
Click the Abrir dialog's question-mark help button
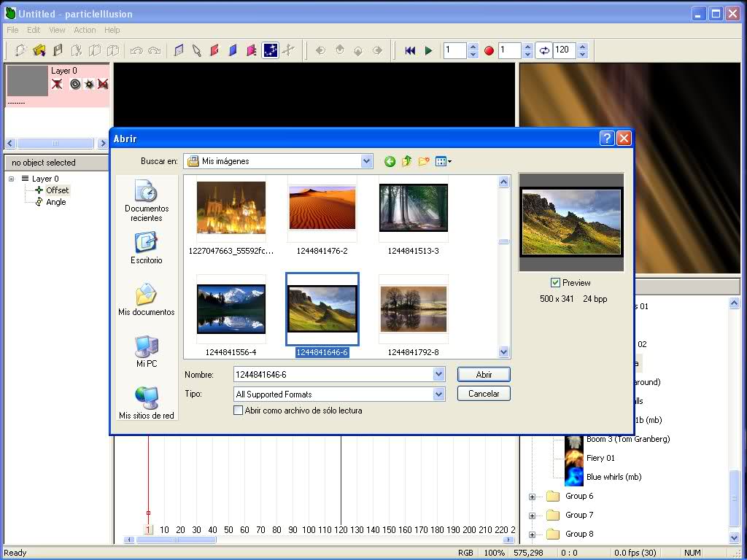tap(606, 138)
